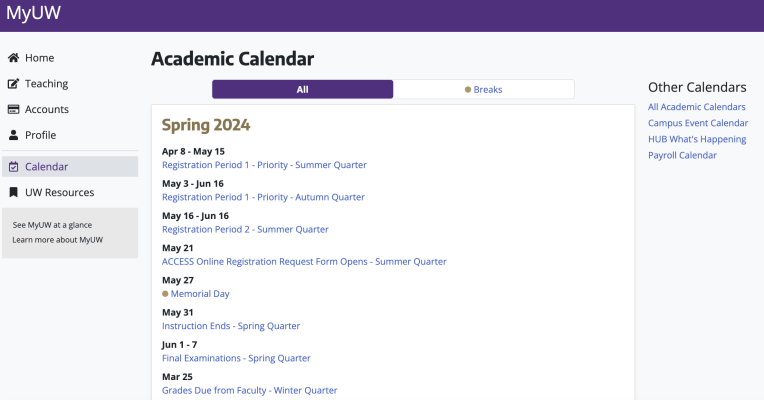Open Instruction Ends Spring Quarter link

(231, 326)
